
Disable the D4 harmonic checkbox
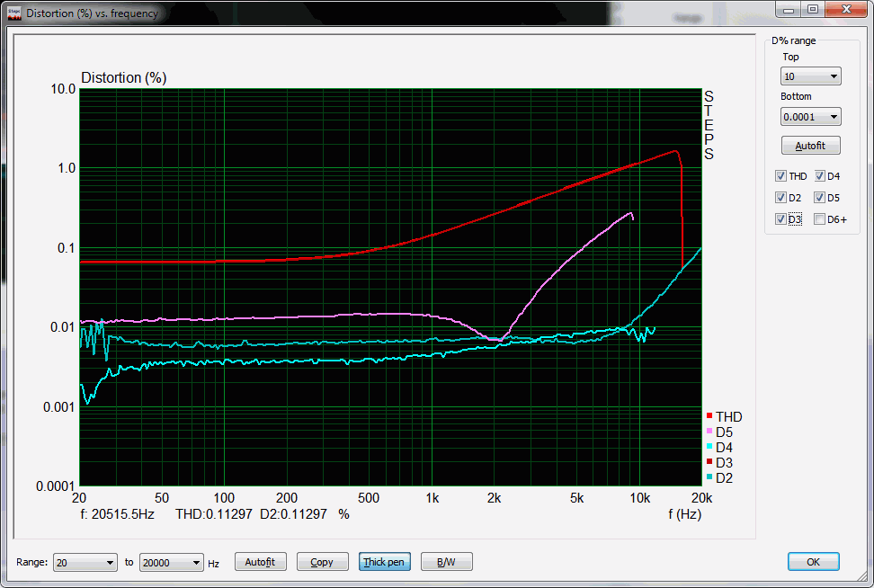pyautogui.click(x=819, y=176)
